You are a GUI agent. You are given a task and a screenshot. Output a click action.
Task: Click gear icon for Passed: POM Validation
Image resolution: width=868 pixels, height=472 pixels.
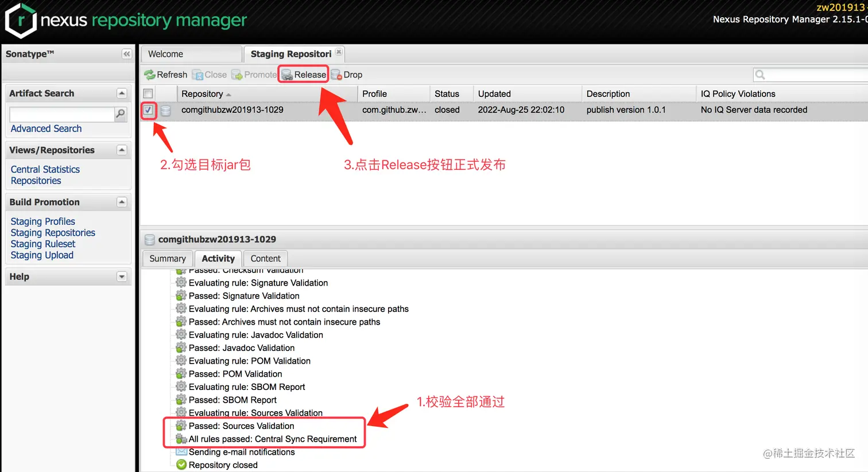181,374
